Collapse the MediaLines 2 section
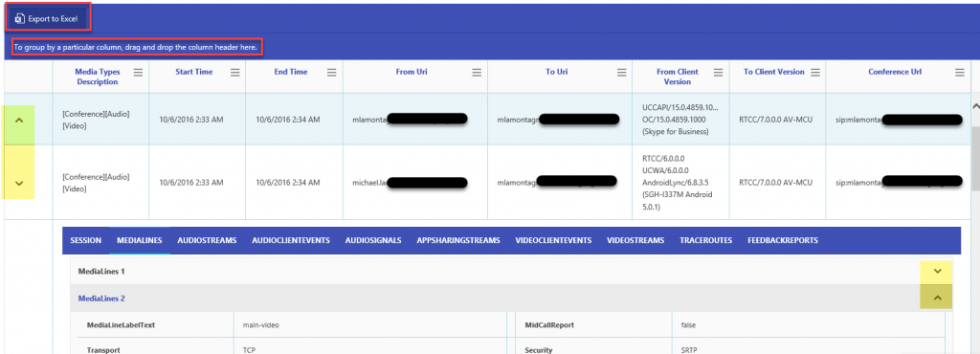 point(937,298)
